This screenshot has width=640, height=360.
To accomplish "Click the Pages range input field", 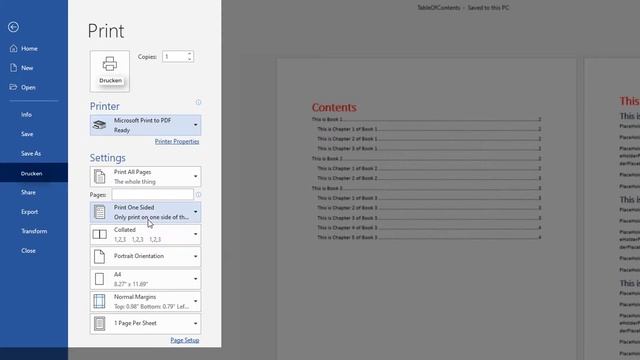I will (153, 195).
